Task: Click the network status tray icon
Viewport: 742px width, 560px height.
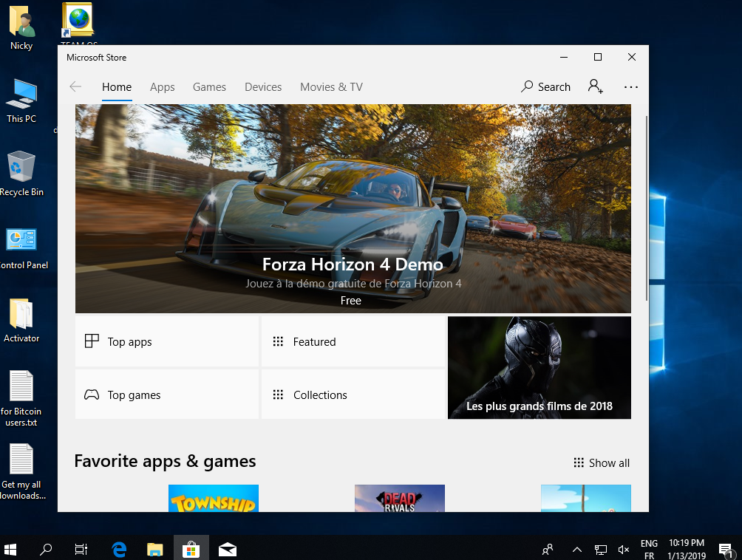Action: (x=601, y=549)
